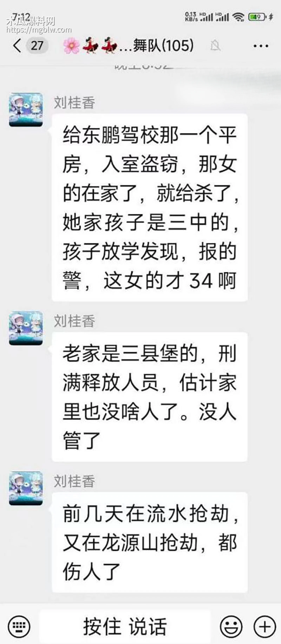Open the plus attachments menu
The width and height of the screenshot is (281, 644).
click(265, 626)
